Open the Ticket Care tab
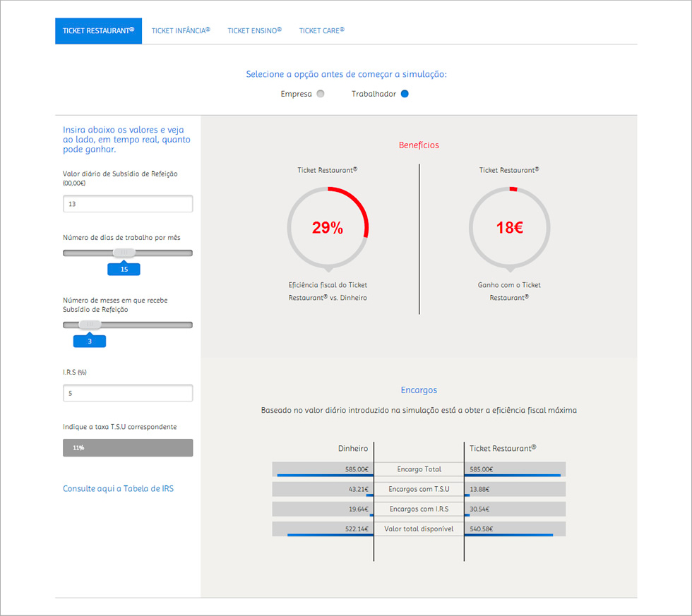This screenshot has width=692, height=616. click(x=321, y=31)
